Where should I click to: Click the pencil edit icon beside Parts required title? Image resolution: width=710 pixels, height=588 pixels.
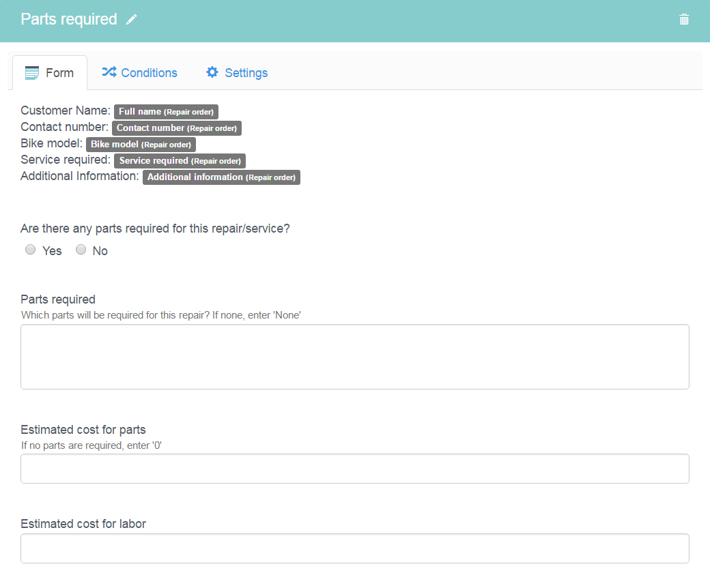(131, 20)
